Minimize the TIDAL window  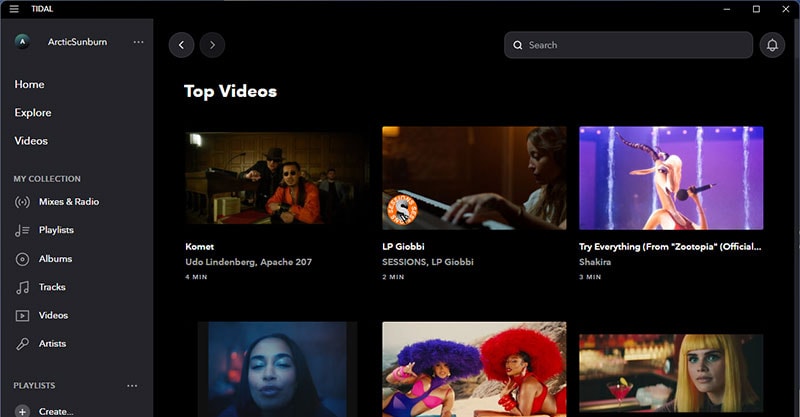727,9
